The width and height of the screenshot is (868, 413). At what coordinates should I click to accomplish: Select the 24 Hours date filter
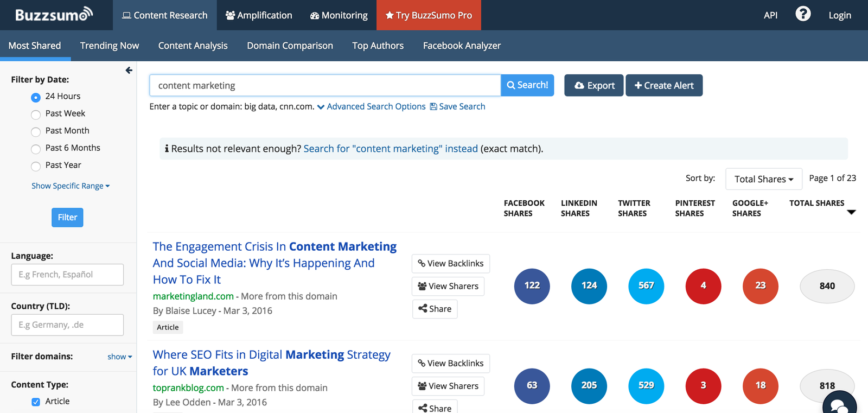[x=36, y=97]
